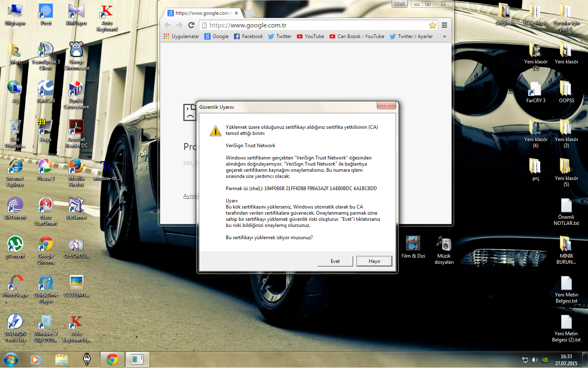Select Windows 7 USB DVD shortcut

tap(46, 328)
